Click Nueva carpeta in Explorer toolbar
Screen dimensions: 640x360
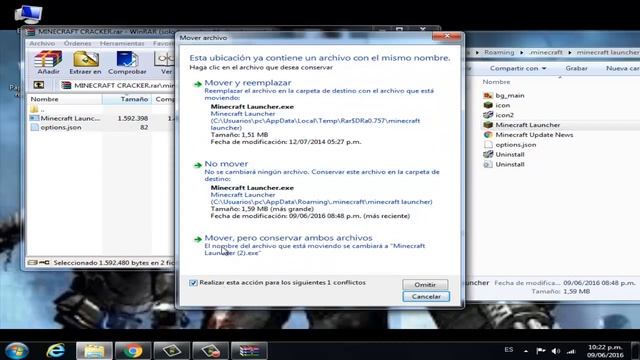[x=622, y=68]
